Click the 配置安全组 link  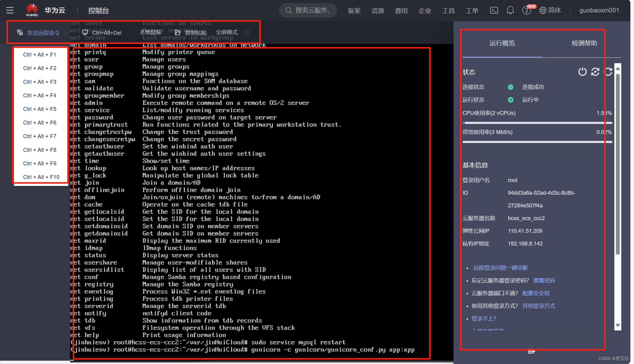[536, 293]
